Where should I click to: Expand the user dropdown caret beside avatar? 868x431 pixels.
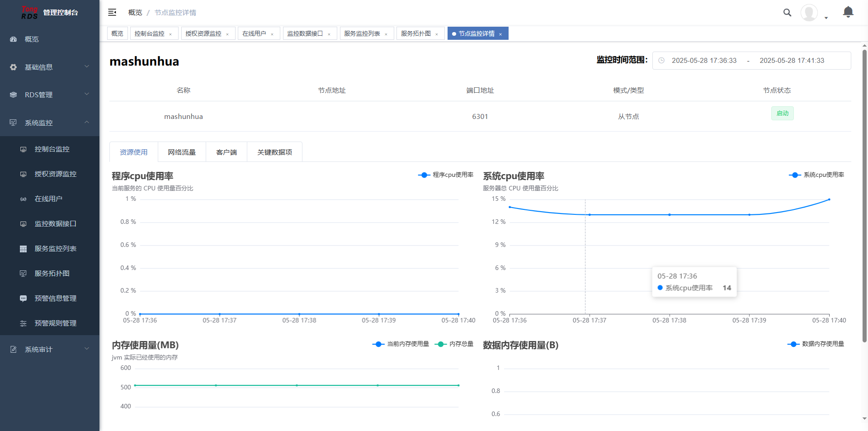point(826,18)
